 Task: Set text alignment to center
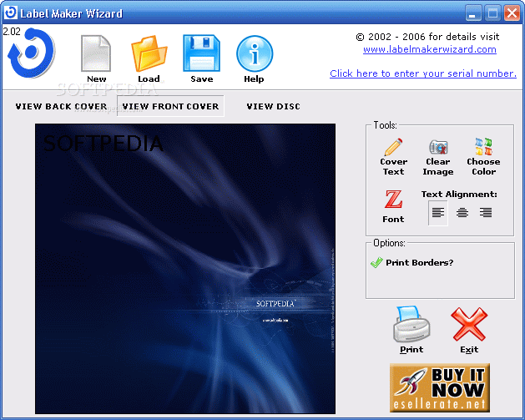462,213
